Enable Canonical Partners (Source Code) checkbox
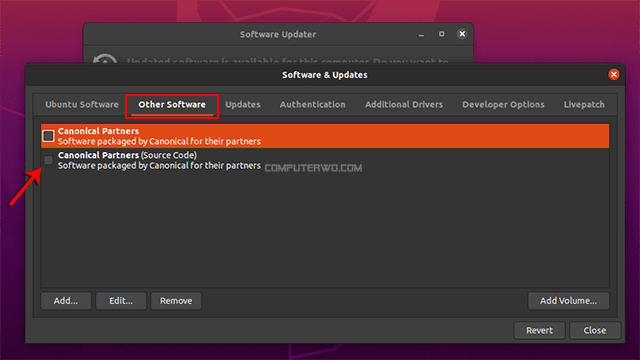This screenshot has width=640, height=360. pos(48,160)
